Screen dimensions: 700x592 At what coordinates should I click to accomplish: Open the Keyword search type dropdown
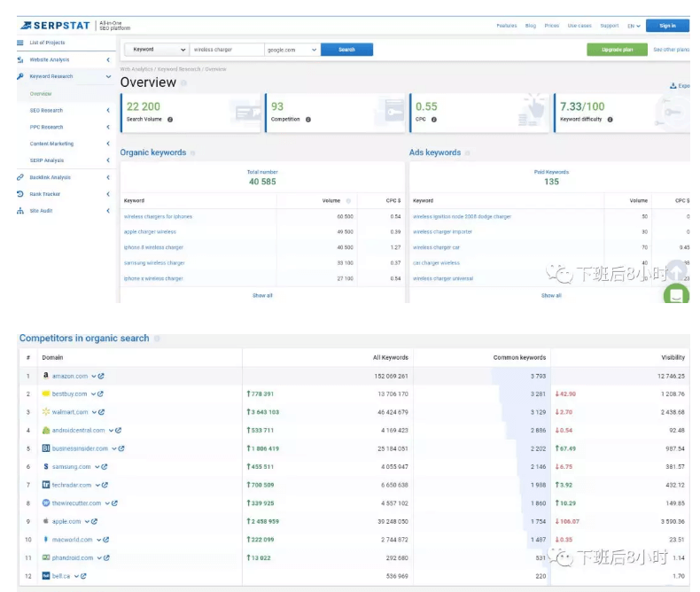[x=158, y=50]
